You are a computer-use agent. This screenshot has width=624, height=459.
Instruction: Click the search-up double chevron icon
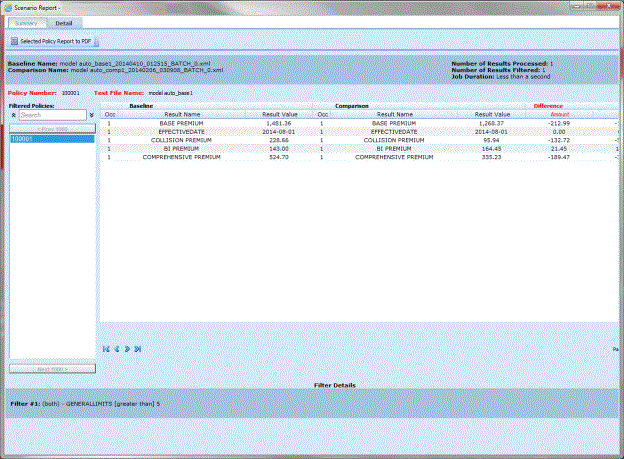[x=14, y=115]
